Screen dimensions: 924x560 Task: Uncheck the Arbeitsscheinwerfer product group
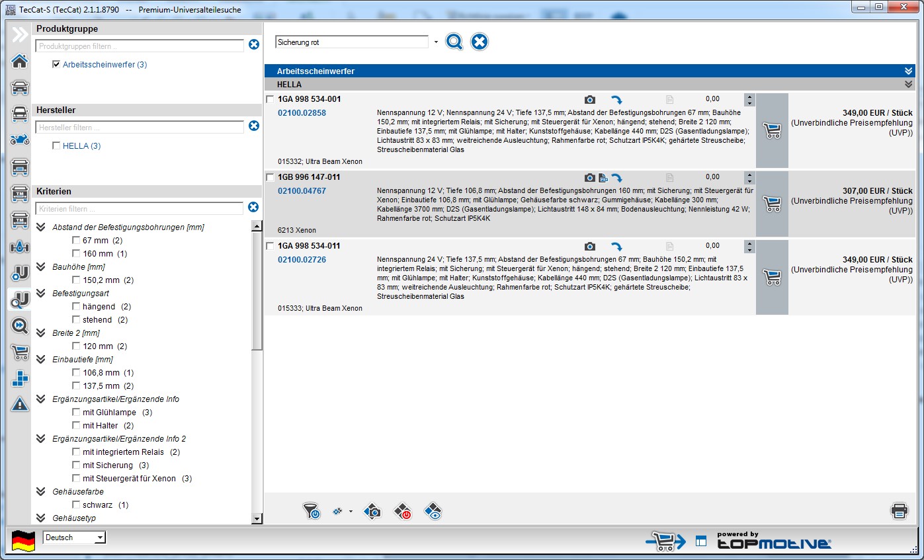point(56,64)
